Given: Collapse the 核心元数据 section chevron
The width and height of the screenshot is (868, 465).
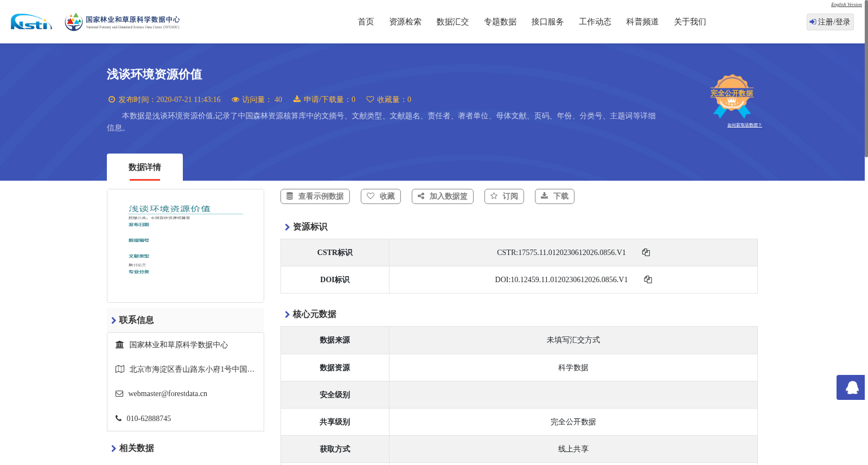Looking at the screenshot, I should point(287,314).
